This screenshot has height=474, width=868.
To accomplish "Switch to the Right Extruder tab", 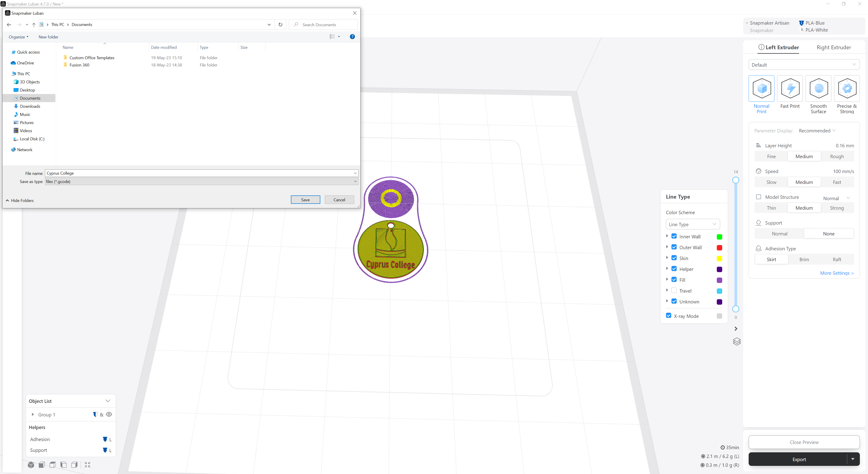I will [x=834, y=47].
